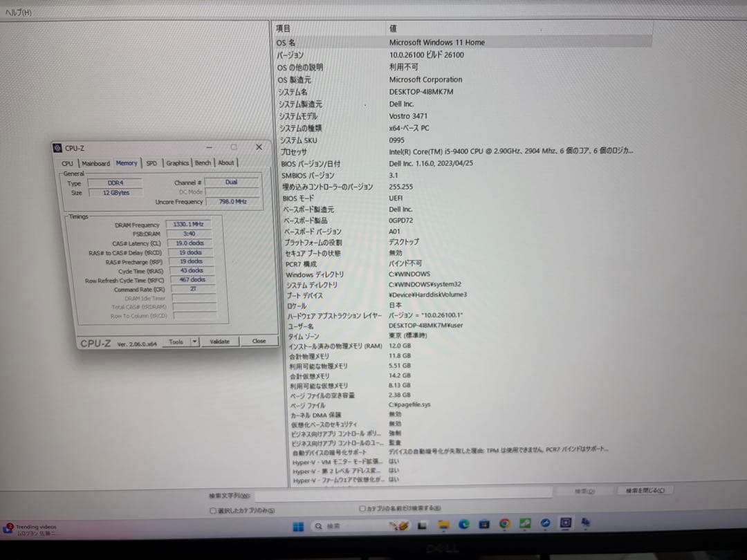Click the Windows Start button
This screenshot has height=560, width=747.
[x=299, y=526]
